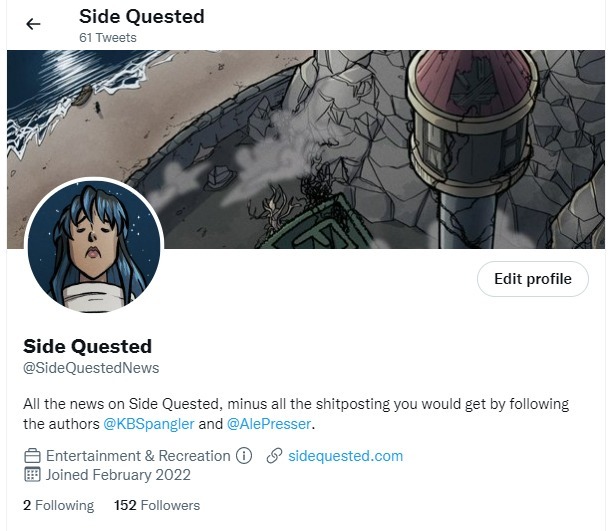This screenshot has width=612, height=531.
Task: Click the bold Side Quested profile name
Action: [x=87, y=346]
